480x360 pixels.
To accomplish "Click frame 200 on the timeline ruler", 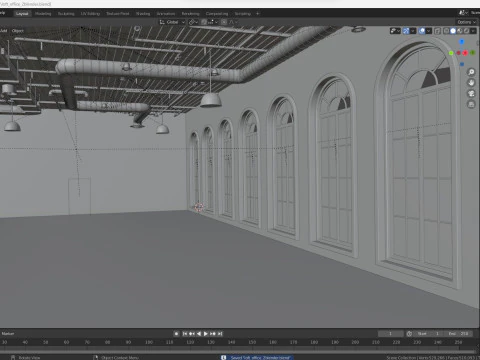I will (355, 342).
